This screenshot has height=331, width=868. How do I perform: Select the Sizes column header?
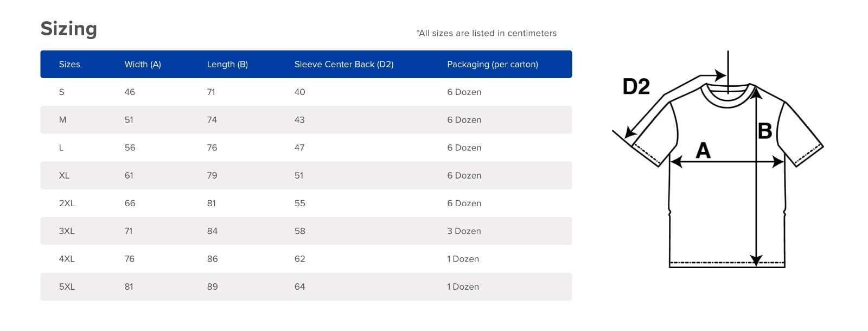point(69,65)
